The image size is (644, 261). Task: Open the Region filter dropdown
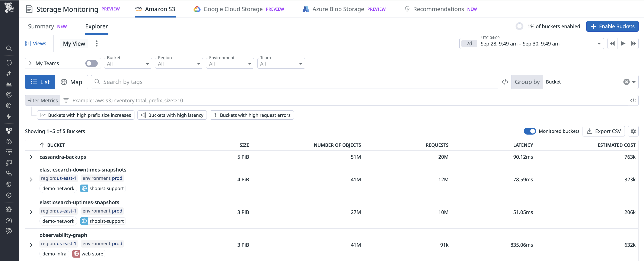(x=179, y=64)
